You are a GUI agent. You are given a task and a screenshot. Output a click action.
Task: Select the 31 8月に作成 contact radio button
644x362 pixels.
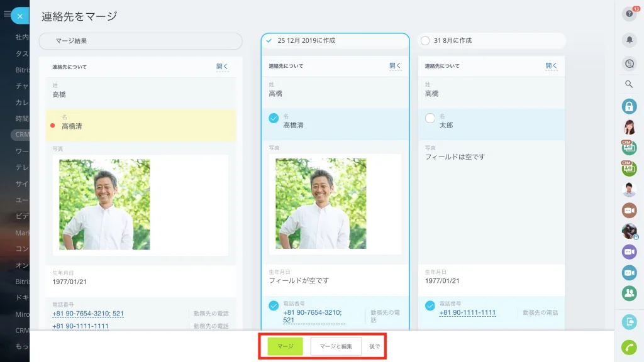coord(425,41)
